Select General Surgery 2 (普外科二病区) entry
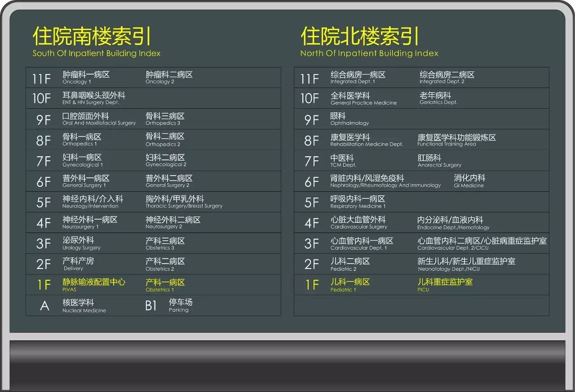 pyautogui.click(x=169, y=181)
